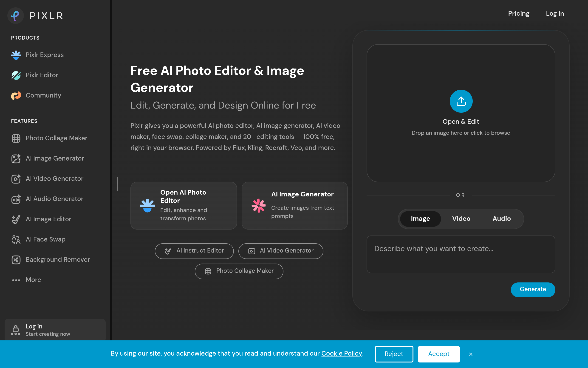Click the three-dot More icon
Screen dimensions: 588x368
[x=16, y=280]
